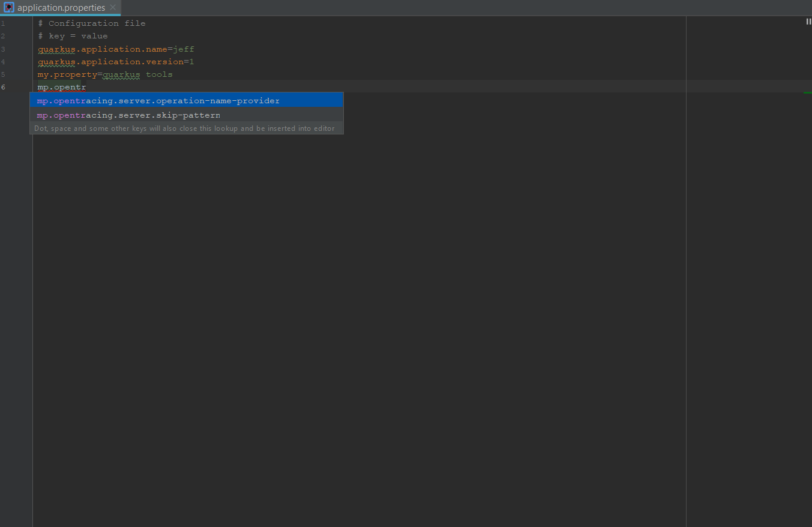Choose mp.opentracing.server.operation-name-provider completion suggestion
812x527 pixels.
[x=187, y=100]
